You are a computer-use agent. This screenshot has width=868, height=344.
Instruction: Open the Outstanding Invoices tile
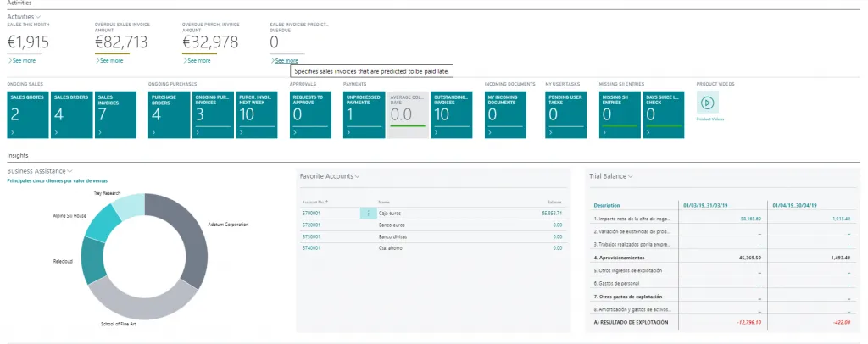click(x=451, y=114)
